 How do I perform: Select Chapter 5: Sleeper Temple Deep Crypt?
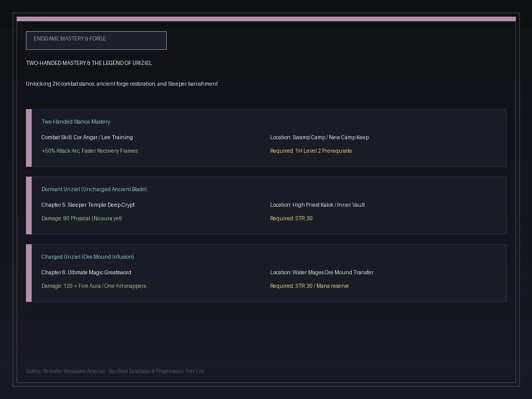(88, 205)
